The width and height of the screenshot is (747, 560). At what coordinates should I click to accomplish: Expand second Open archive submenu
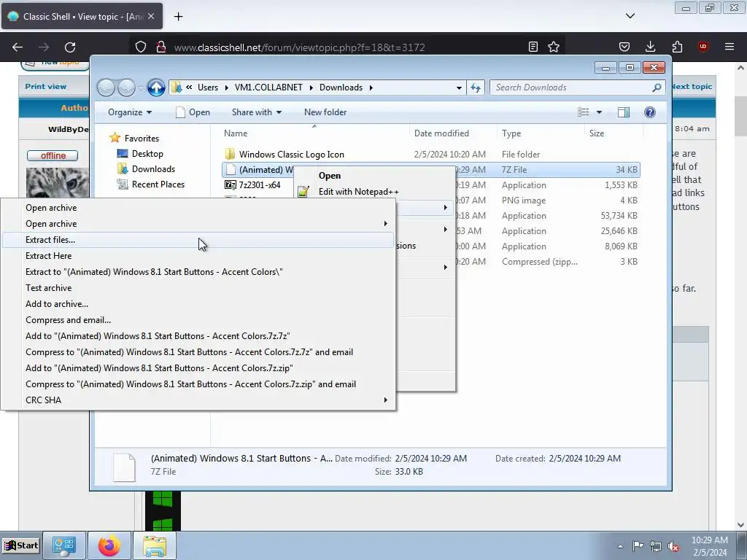198,224
